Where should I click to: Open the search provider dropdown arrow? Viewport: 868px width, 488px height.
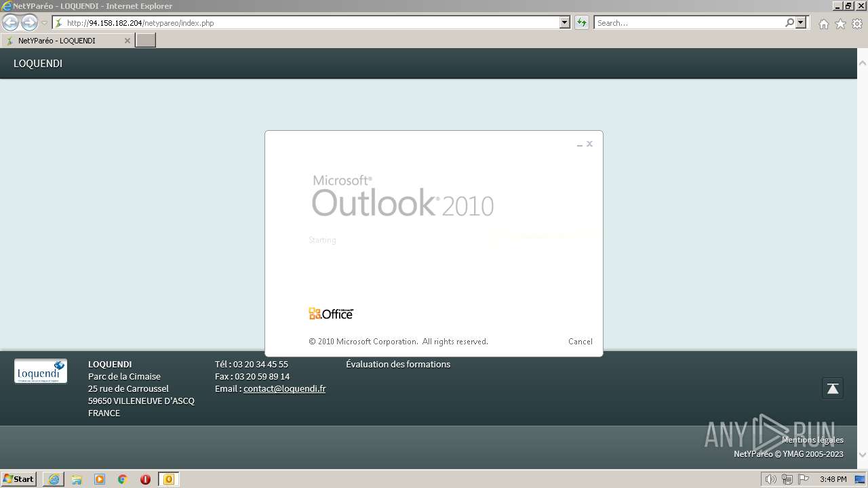tap(801, 22)
